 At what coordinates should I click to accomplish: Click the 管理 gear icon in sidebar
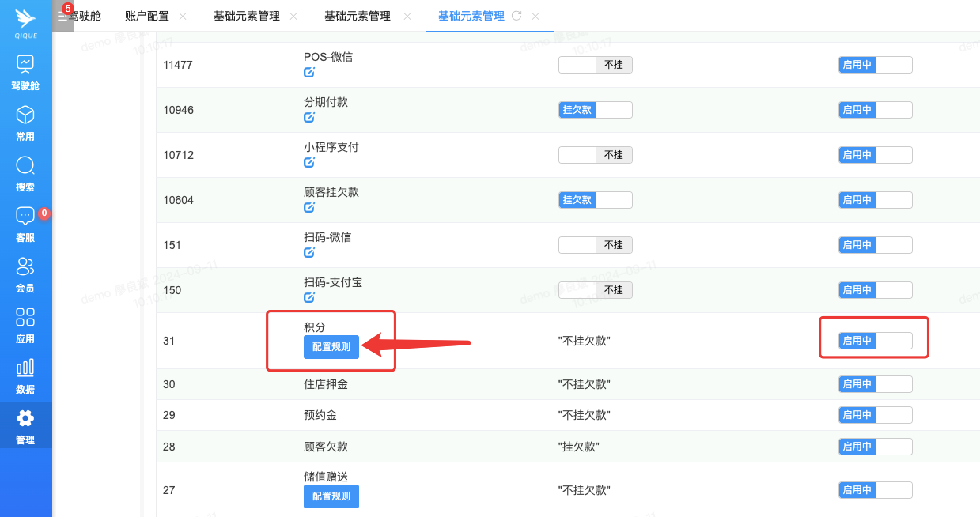25,418
